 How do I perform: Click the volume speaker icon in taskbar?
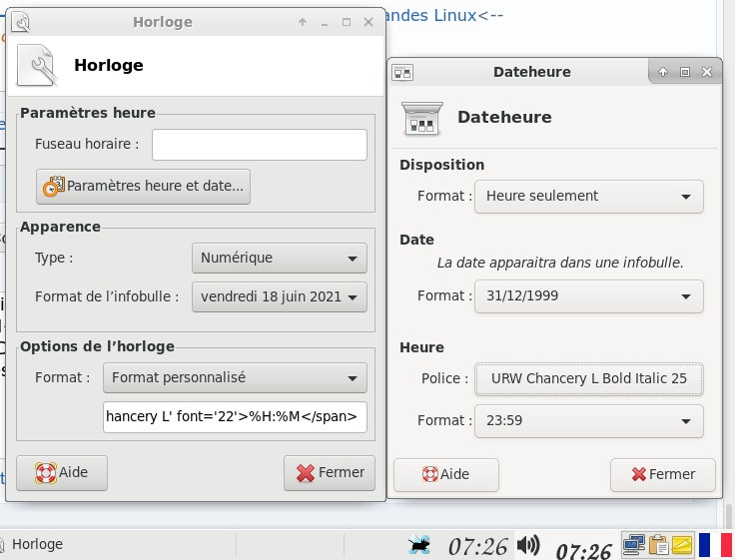(528, 545)
